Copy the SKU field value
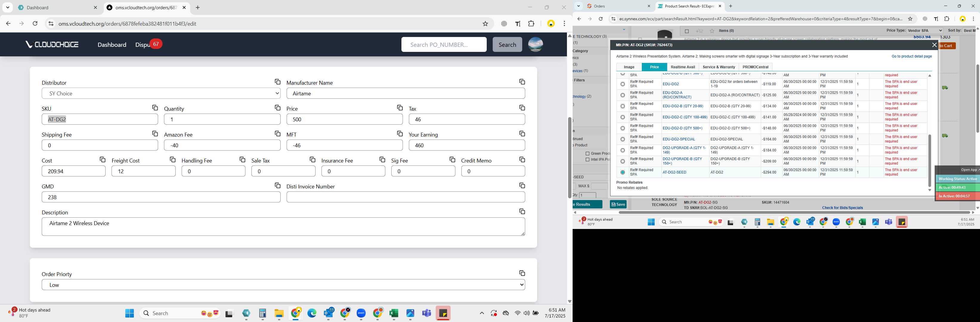The image size is (980, 322). coord(155,108)
